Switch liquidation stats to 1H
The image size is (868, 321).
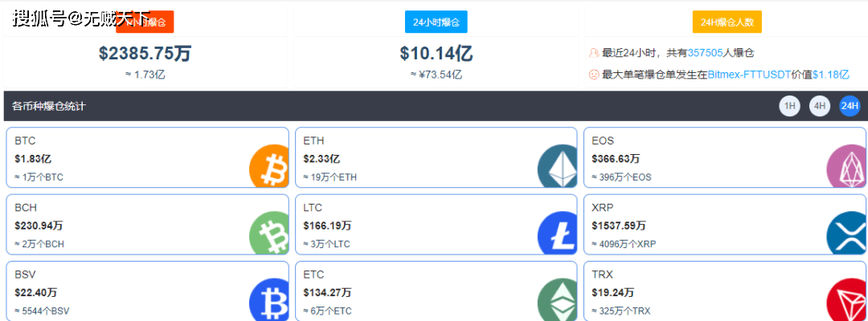click(x=789, y=106)
